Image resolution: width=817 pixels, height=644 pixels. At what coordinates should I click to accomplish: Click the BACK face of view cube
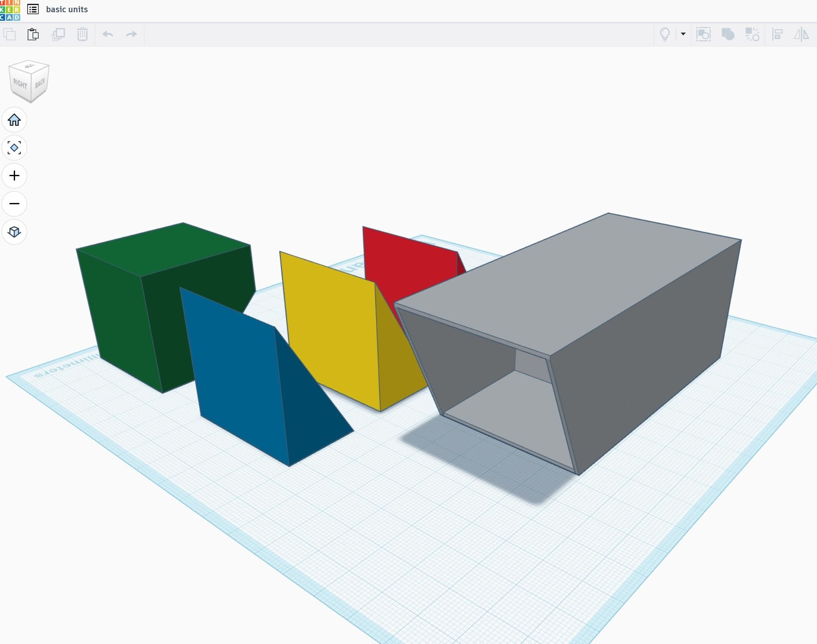[x=40, y=83]
